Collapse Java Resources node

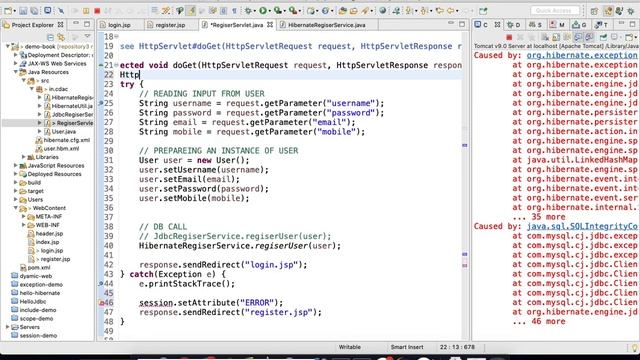16,72
